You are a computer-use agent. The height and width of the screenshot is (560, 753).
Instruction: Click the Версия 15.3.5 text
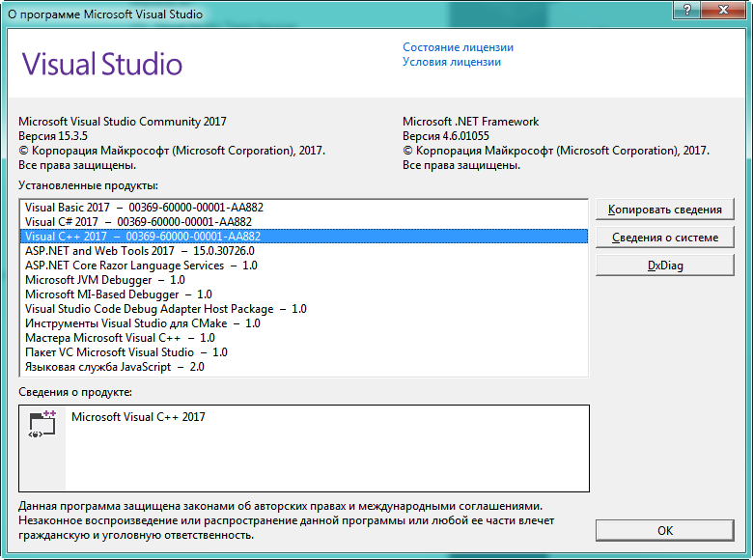click(x=53, y=136)
